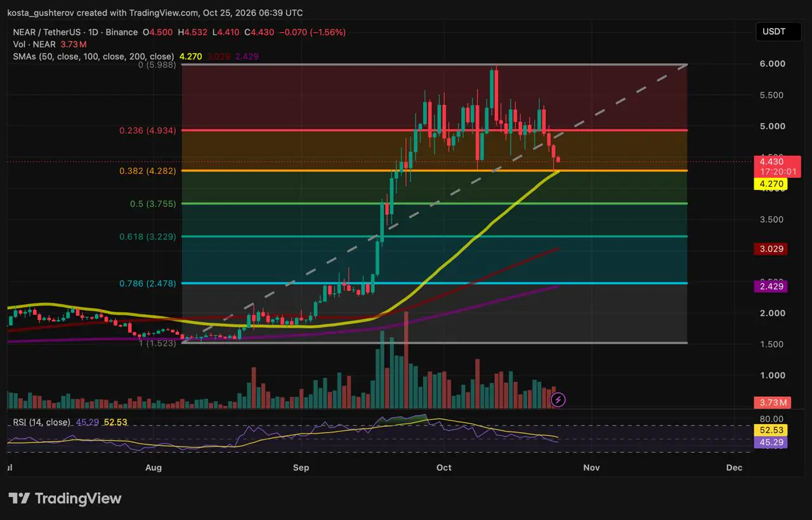
Task: Open the USDT currency selector
Action: (x=778, y=32)
